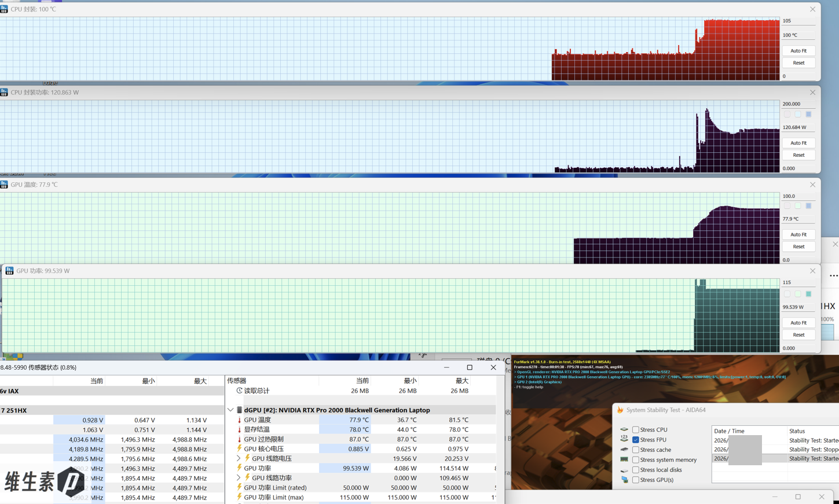Click the AIDA64 flame icon in title bar
839x504 pixels.
620,410
